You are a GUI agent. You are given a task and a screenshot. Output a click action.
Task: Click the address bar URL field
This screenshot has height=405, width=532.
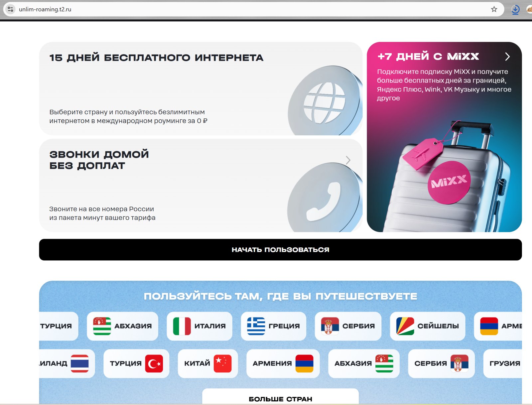coord(233,9)
